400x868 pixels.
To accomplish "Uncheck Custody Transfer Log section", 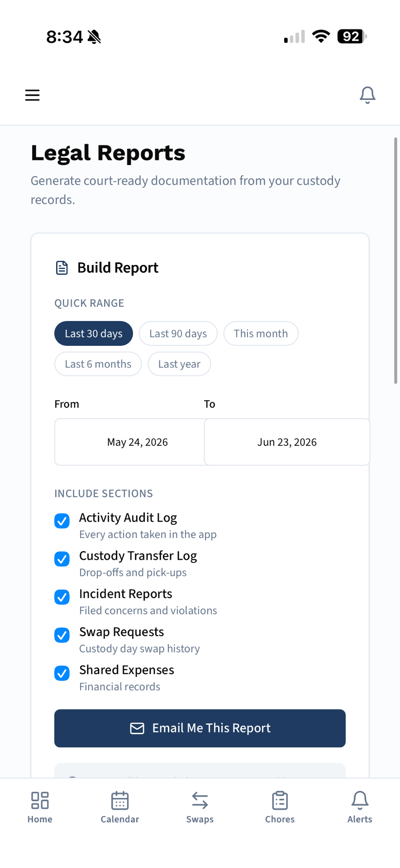I will tap(62, 559).
